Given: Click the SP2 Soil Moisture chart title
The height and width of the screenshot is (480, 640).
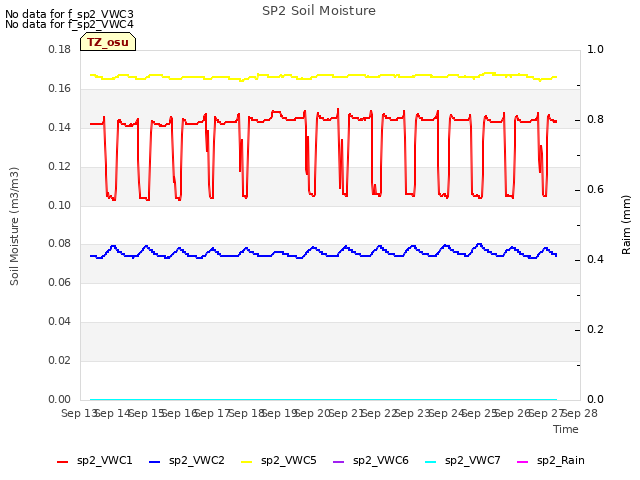Looking at the screenshot, I should point(319,11).
